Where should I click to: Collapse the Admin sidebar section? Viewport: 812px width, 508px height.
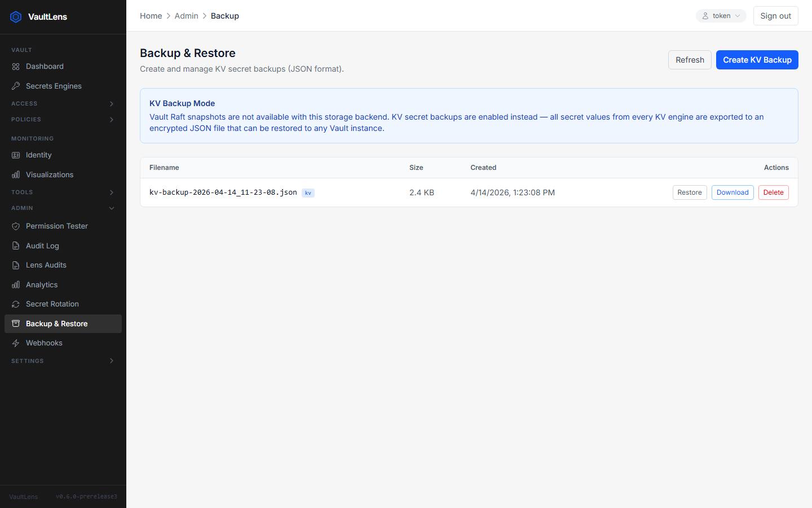click(63, 208)
